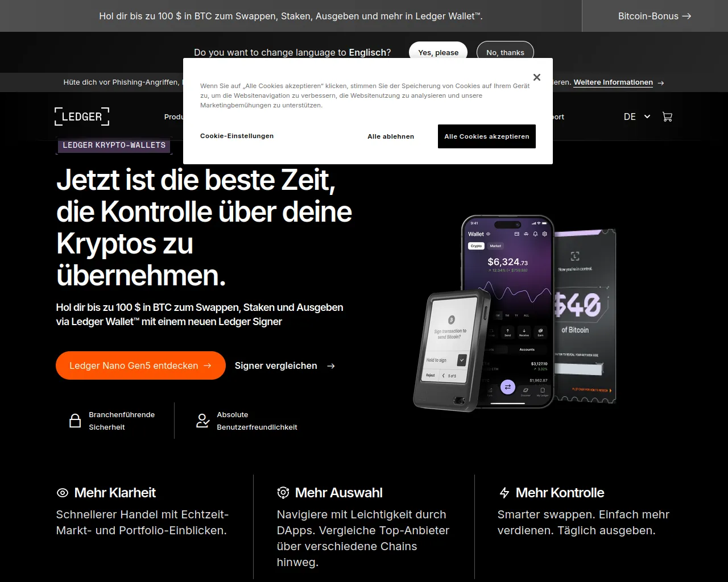Image resolution: width=728 pixels, height=582 pixels.
Task: Select Alle ablehnen in cookie dialog
Action: (x=391, y=136)
